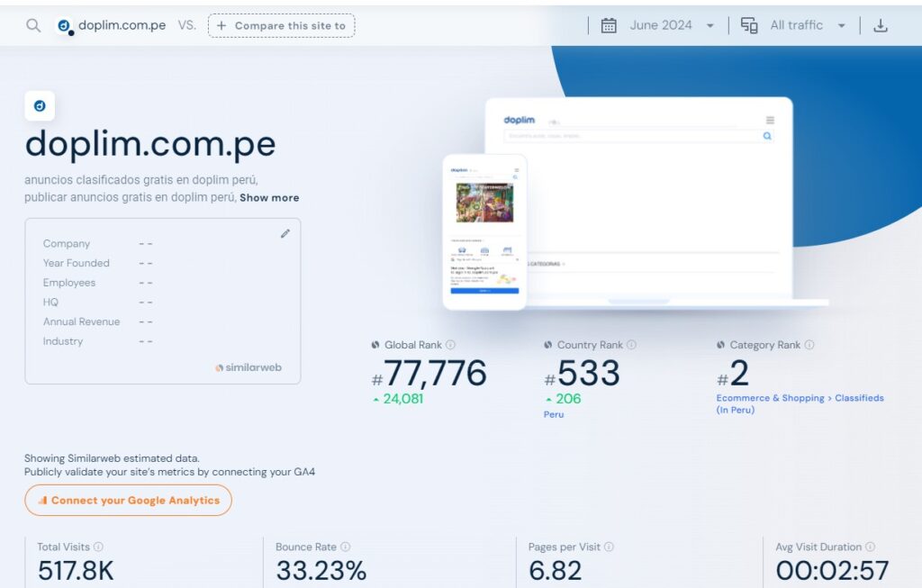Click the VS. label text
Screen dimensions: 922x588
(x=187, y=25)
